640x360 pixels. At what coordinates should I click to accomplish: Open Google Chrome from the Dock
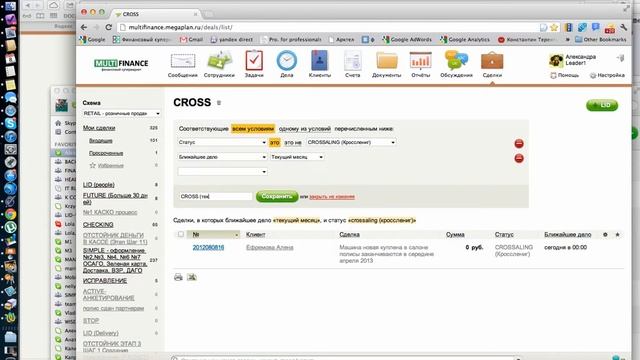point(10,214)
